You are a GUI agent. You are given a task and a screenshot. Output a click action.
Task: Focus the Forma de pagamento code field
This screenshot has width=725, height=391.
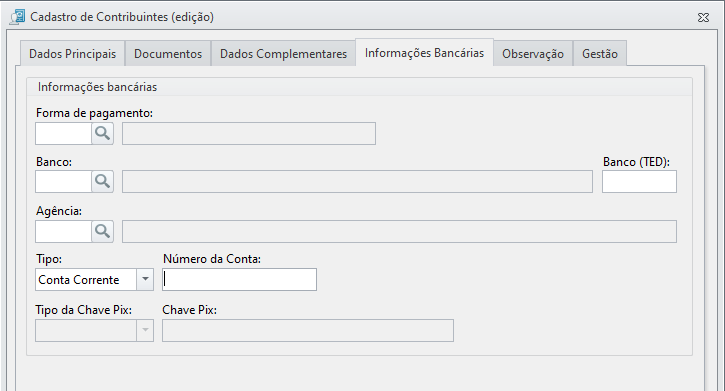coord(63,134)
